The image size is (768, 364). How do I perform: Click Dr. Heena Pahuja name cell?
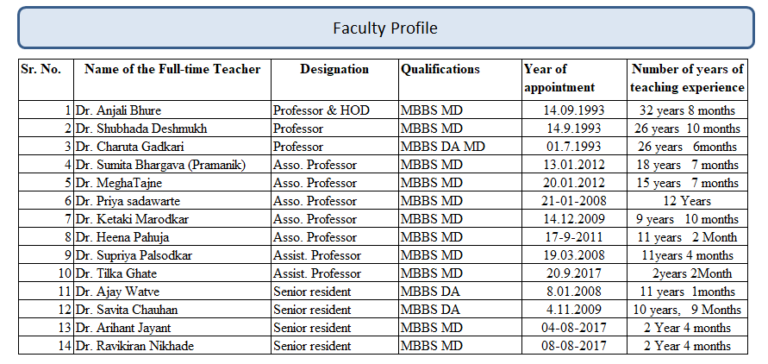pyautogui.click(x=172, y=237)
